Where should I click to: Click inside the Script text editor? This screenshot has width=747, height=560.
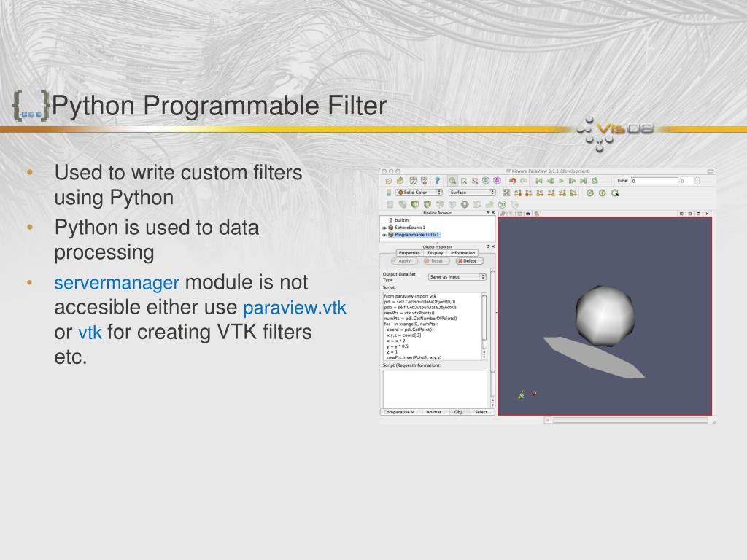(433, 326)
